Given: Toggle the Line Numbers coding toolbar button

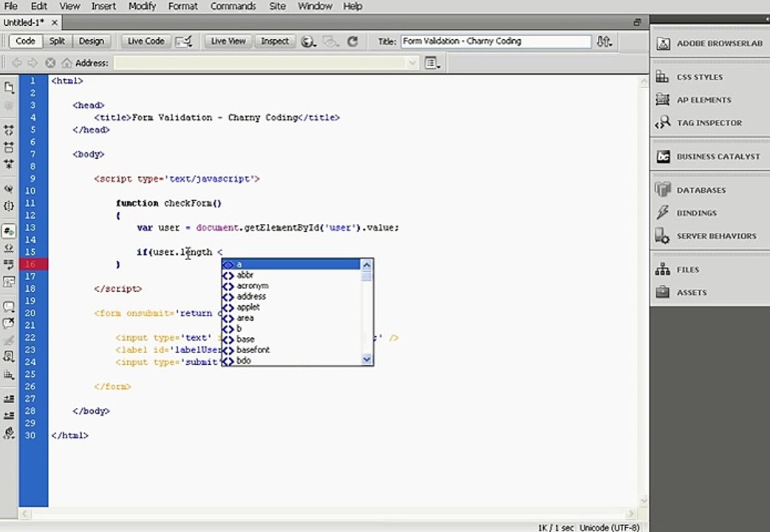Looking at the screenshot, I should [x=9, y=231].
